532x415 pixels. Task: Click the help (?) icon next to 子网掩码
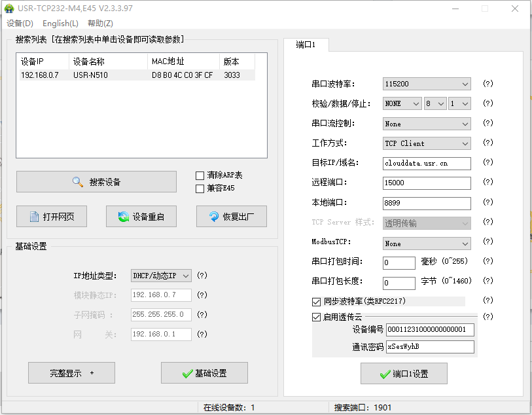[x=202, y=315]
